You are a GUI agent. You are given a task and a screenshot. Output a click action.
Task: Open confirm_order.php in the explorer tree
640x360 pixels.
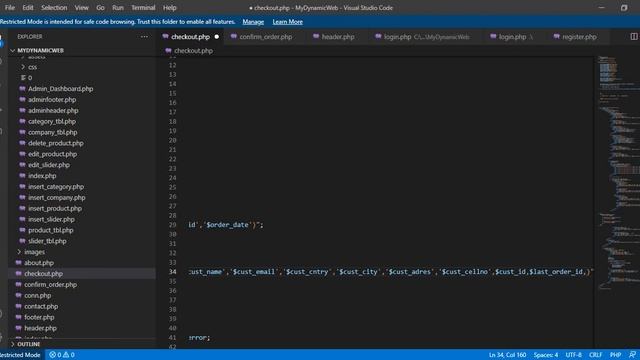click(50, 284)
